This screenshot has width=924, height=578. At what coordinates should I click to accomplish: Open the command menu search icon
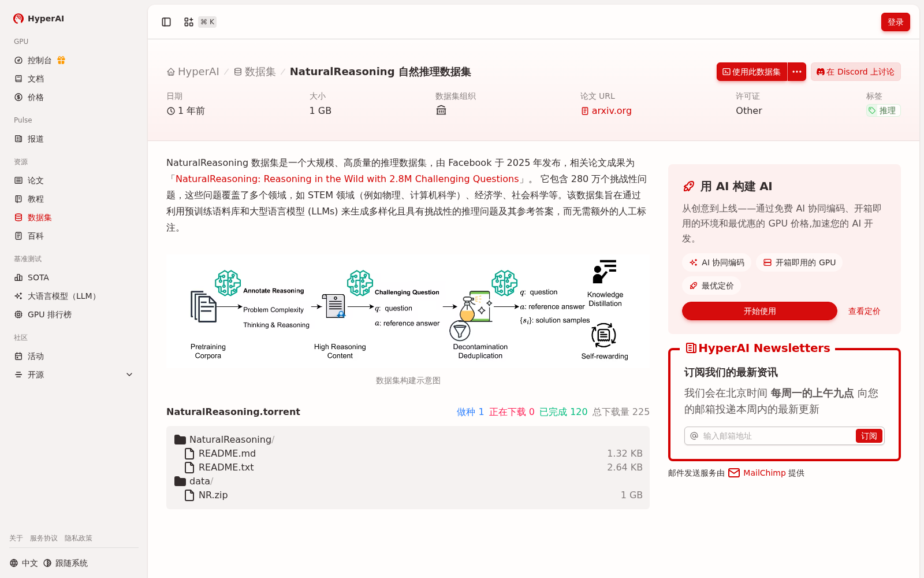189,22
